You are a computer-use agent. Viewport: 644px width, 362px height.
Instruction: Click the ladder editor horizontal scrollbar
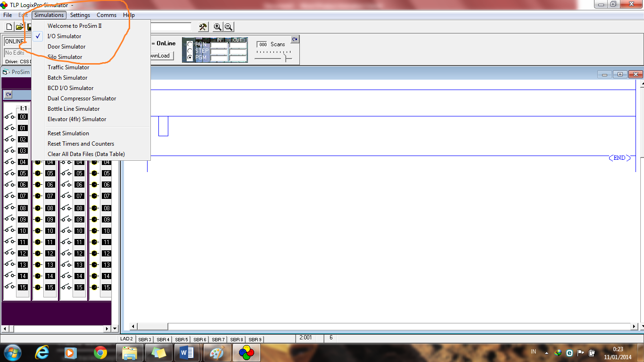coord(383,327)
